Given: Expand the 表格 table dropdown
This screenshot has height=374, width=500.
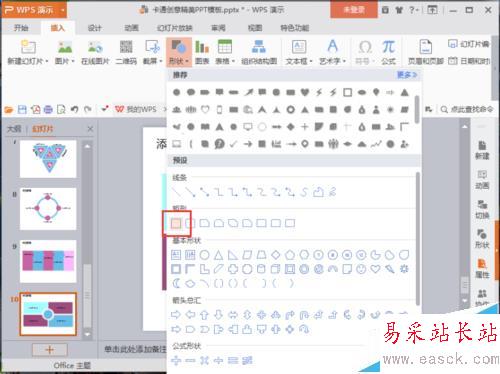Looking at the screenshot, I should [x=233, y=61].
